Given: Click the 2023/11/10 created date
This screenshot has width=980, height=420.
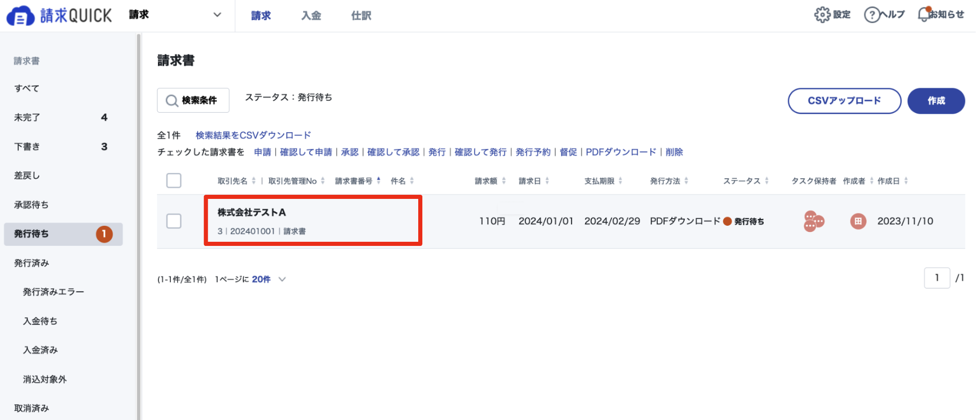Looking at the screenshot, I should coord(905,221).
